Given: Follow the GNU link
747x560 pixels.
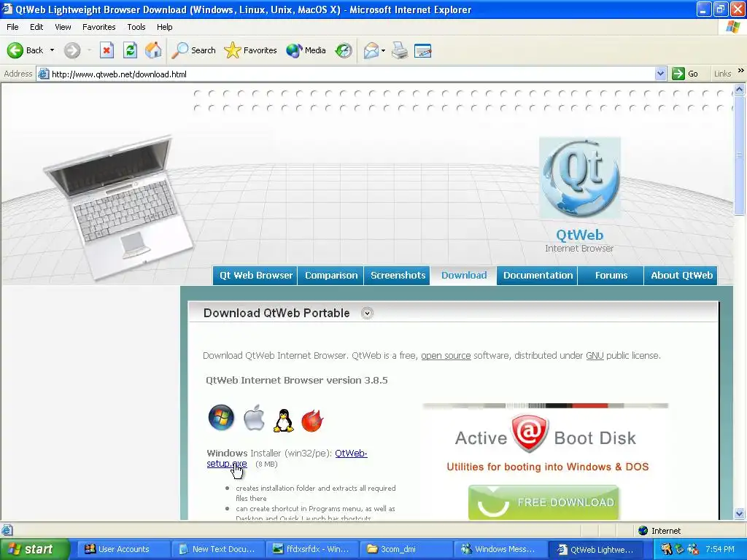Looking at the screenshot, I should 595,356.
